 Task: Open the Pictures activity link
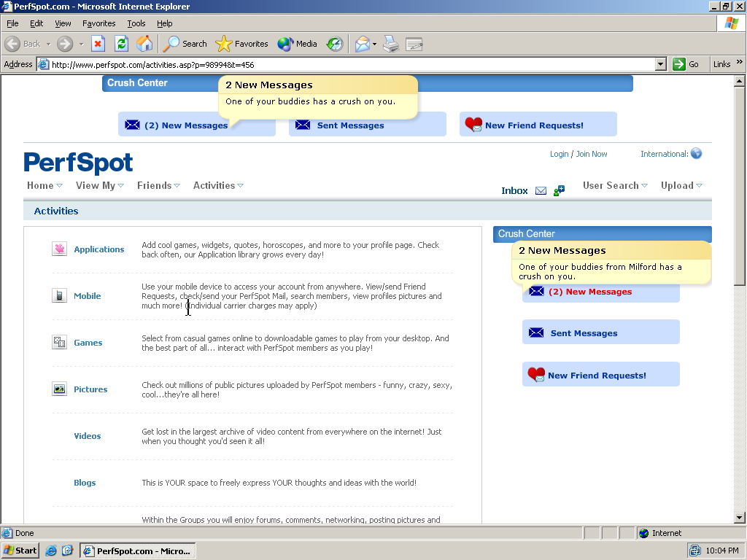click(x=90, y=389)
